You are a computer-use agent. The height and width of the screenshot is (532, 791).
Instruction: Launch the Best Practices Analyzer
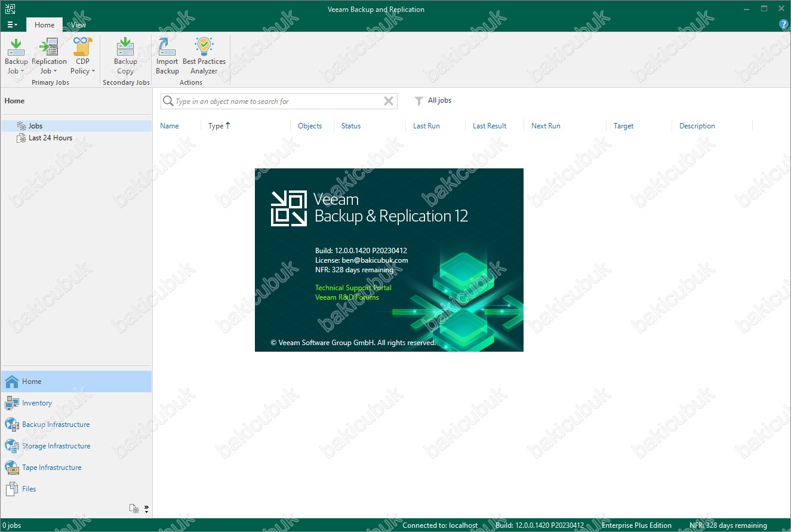pos(204,56)
